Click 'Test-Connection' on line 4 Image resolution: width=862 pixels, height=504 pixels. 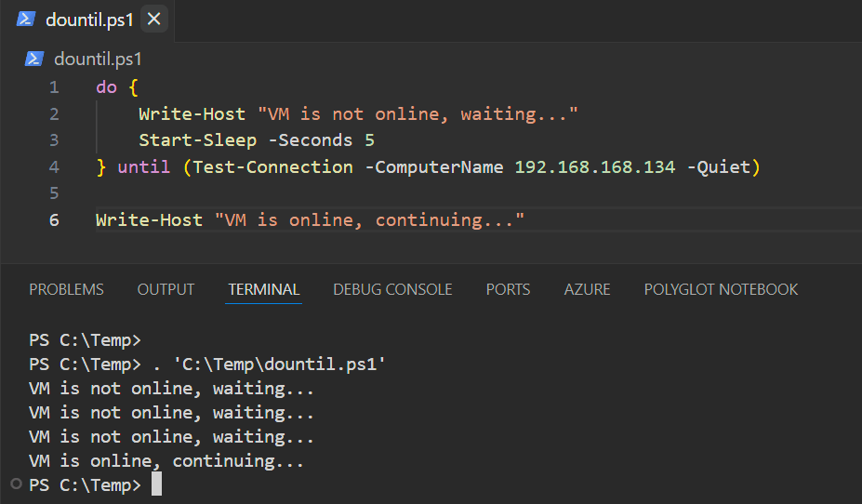pos(272,166)
